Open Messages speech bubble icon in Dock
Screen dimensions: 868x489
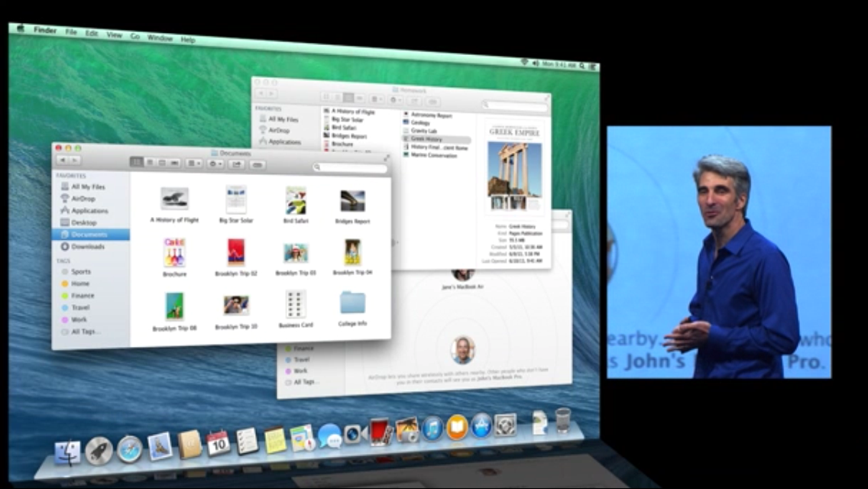(329, 436)
